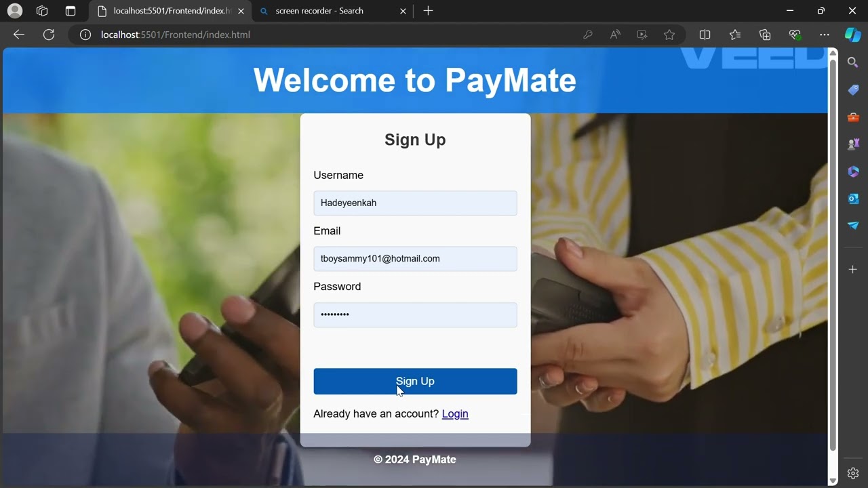Close the localhost:5501 tab

(x=241, y=11)
